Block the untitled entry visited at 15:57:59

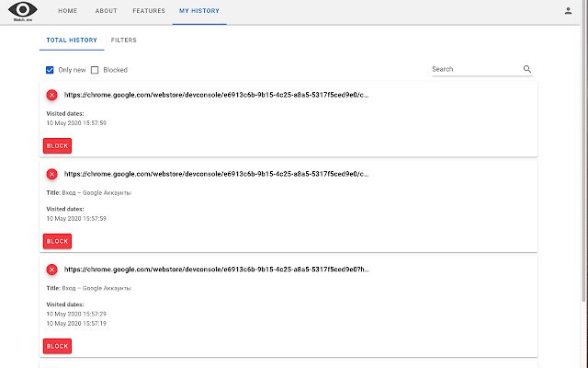[x=57, y=145]
